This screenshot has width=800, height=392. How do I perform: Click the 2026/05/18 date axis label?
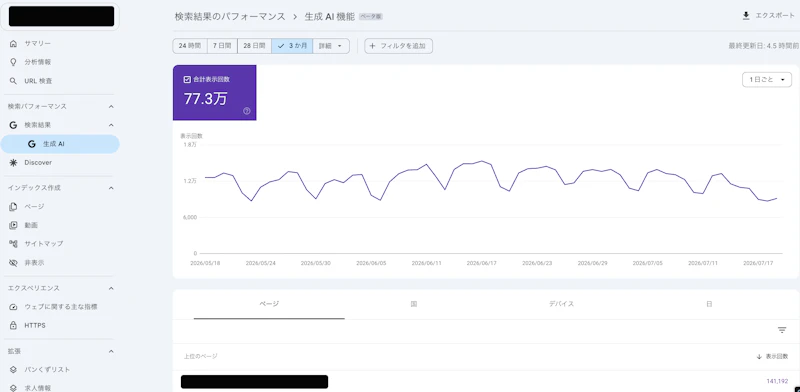pos(204,263)
